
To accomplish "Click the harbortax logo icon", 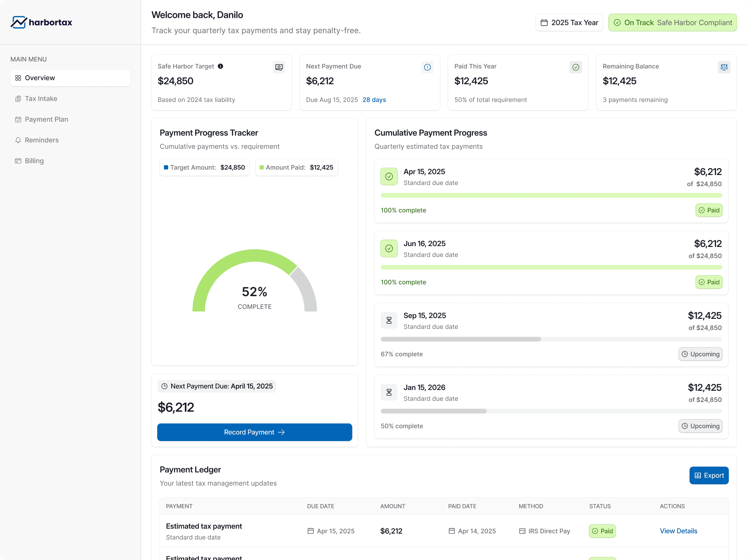I will [x=19, y=22].
